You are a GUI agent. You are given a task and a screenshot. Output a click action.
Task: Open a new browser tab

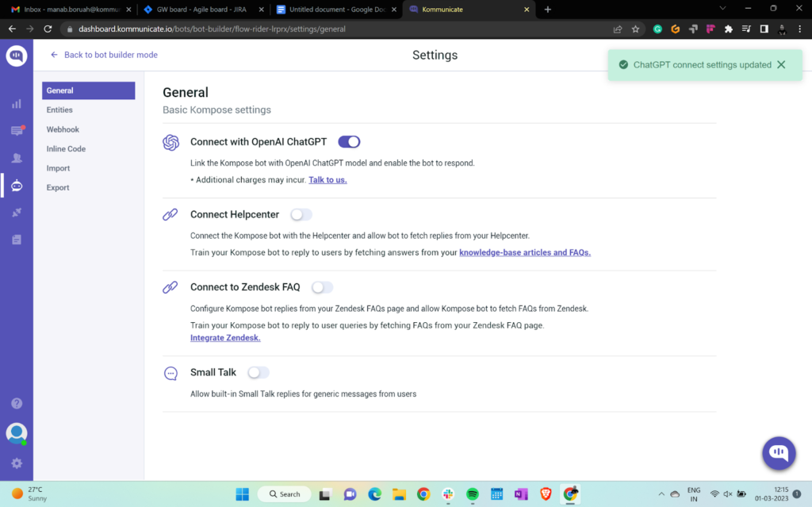548,10
